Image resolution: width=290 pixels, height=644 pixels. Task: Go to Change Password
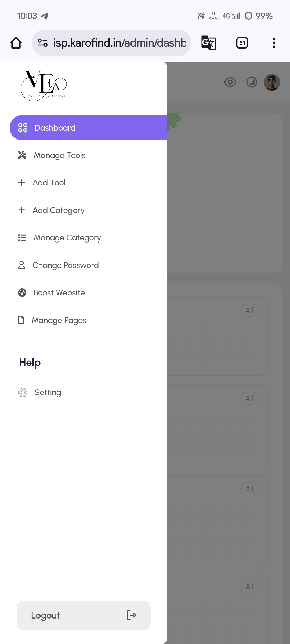pos(65,265)
